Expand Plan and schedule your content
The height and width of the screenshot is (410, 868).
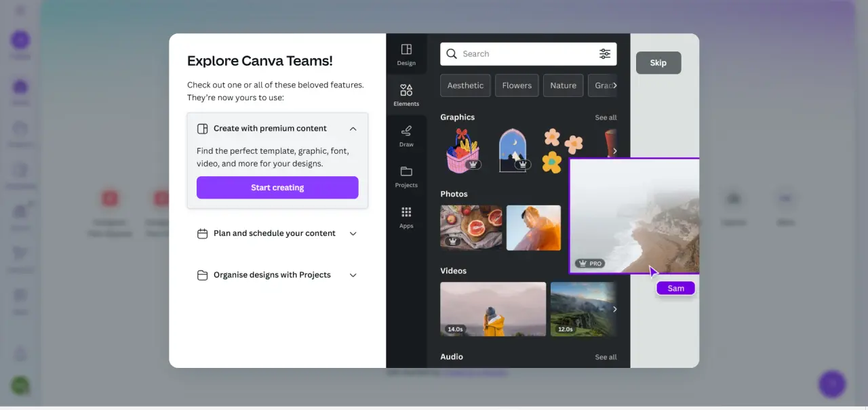point(353,233)
